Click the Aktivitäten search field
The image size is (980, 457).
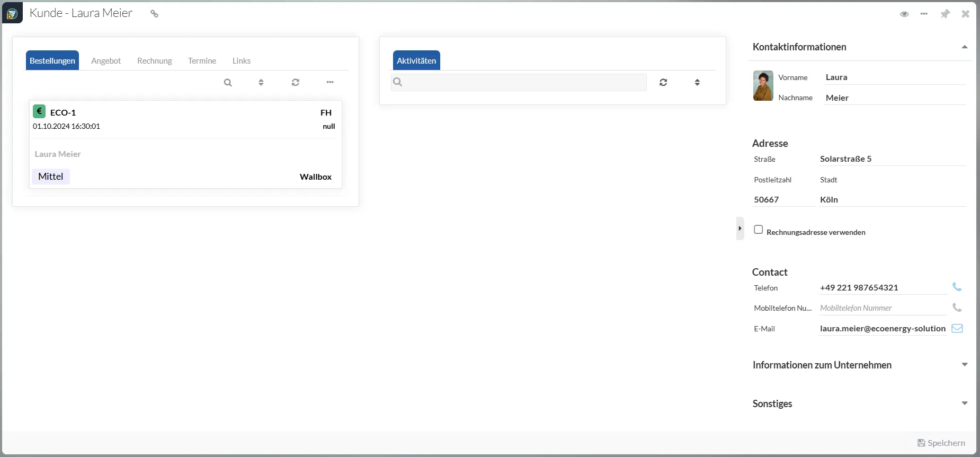pyautogui.click(x=523, y=82)
